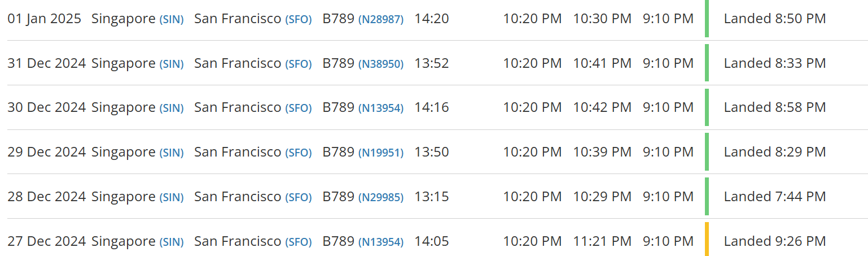This screenshot has width=868, height=256.
Task: Click green status bar in 01 Jan 2025 row
Action: 707,19
